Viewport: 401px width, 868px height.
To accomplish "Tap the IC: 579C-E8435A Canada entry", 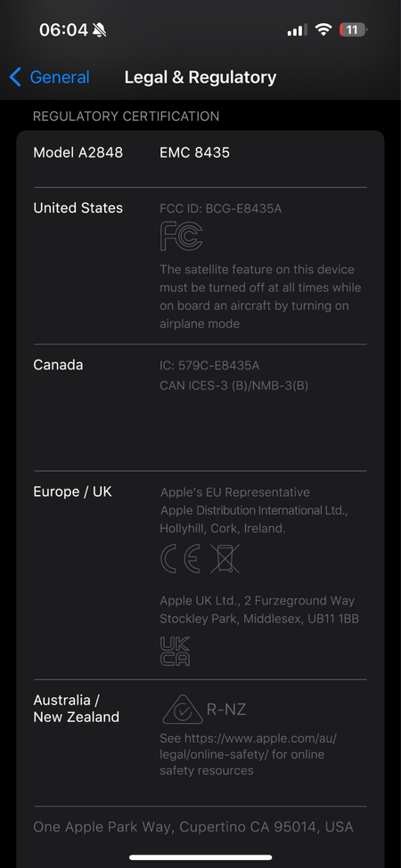I will click(209, 366).
